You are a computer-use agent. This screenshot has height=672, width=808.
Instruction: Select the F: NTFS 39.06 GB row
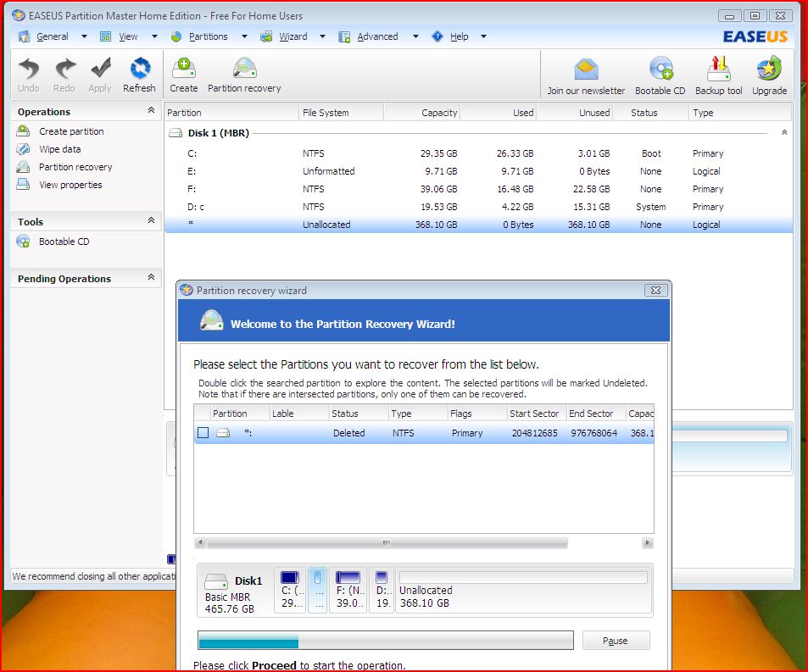coord(478,189)
